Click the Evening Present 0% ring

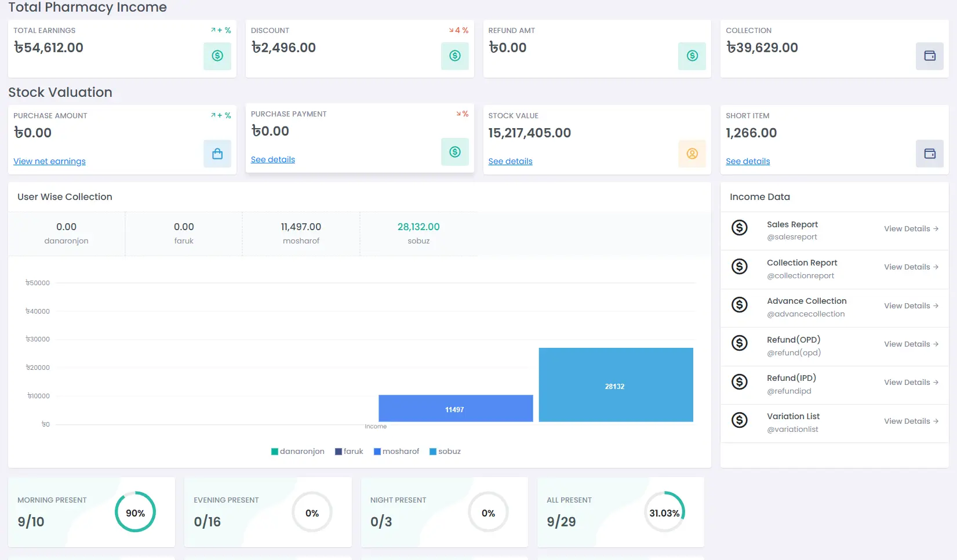[312, 512]
